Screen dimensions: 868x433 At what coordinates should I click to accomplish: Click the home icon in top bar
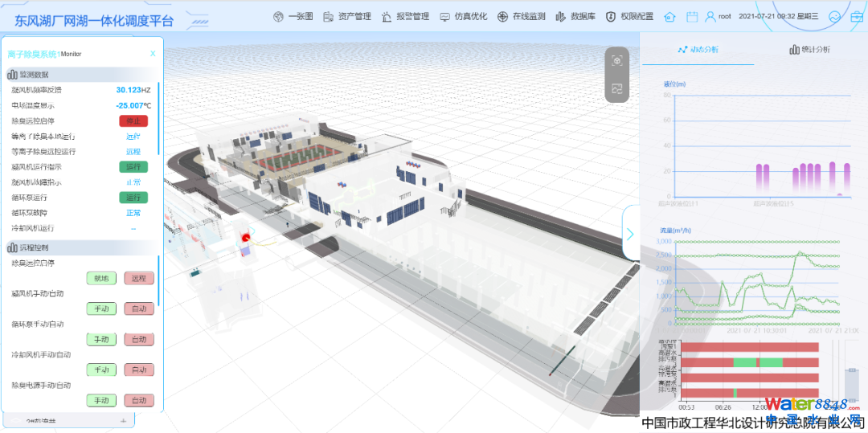(x=669, y=16)
